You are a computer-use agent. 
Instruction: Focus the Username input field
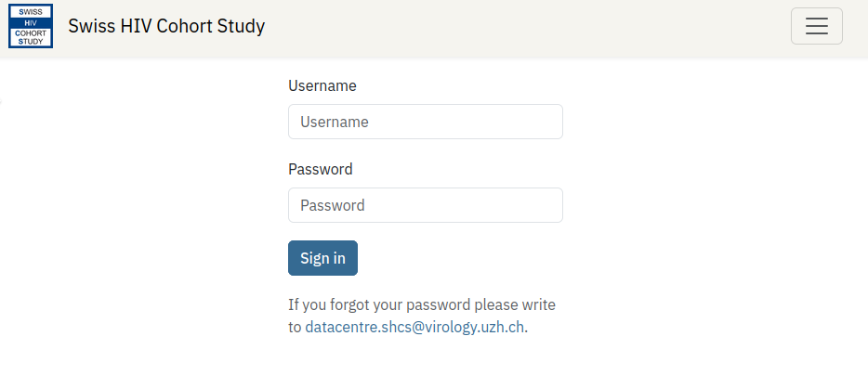coord(425,122)
